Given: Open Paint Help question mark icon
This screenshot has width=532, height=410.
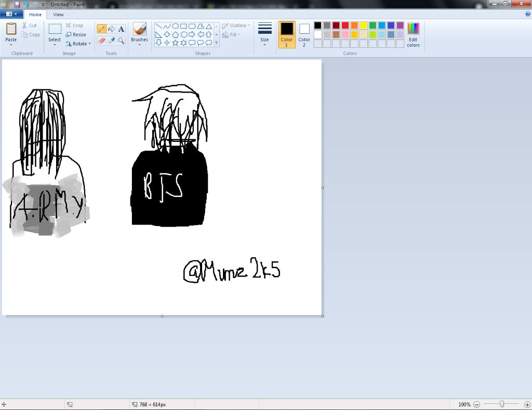Looking at the screenshot, I should tap(528, 14).
